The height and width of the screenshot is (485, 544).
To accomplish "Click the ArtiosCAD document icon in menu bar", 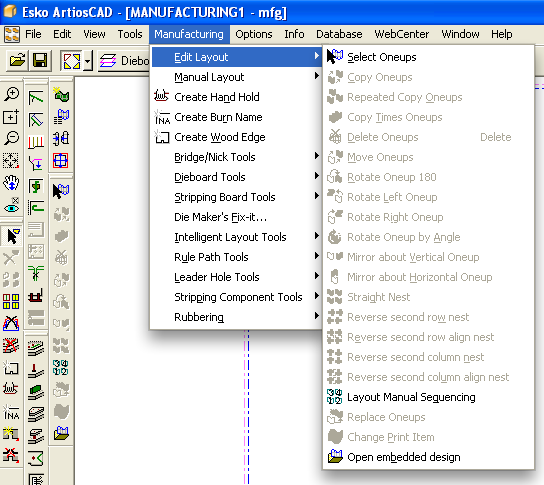I will pos(11,34).
